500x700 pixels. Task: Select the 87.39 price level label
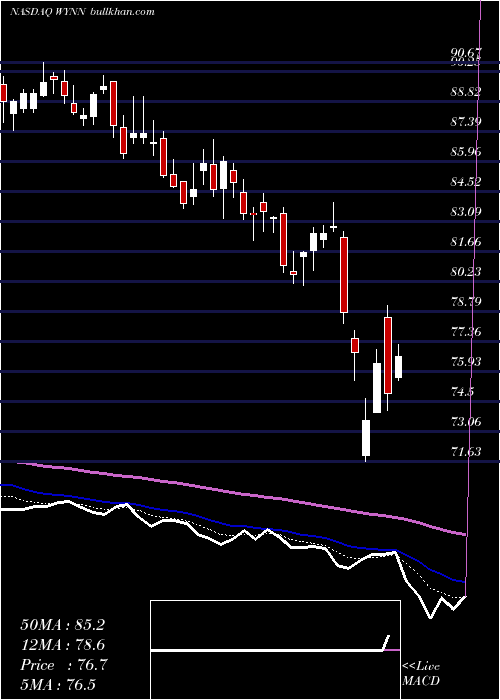point(466,122)
